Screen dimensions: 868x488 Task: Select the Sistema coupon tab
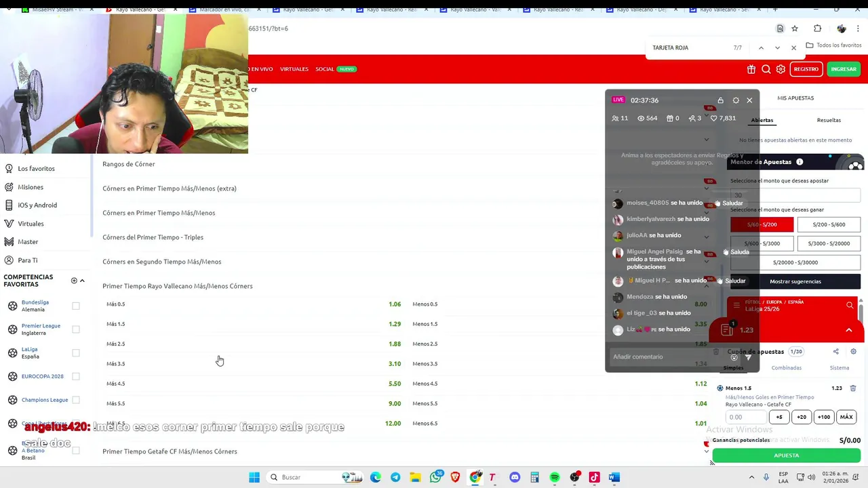(x=840, y=368)
